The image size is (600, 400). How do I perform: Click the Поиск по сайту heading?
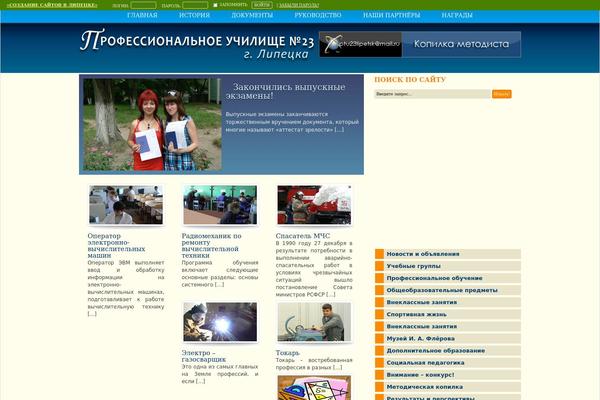[410, 80]
